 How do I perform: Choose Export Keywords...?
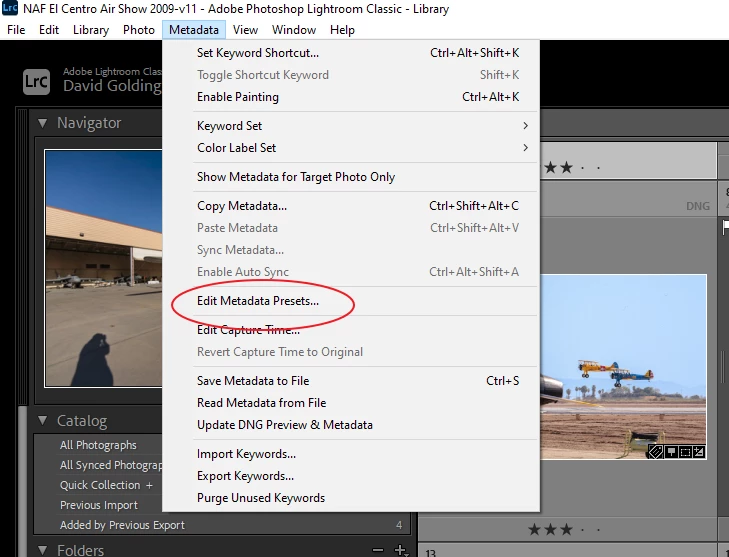click(351, 476)
